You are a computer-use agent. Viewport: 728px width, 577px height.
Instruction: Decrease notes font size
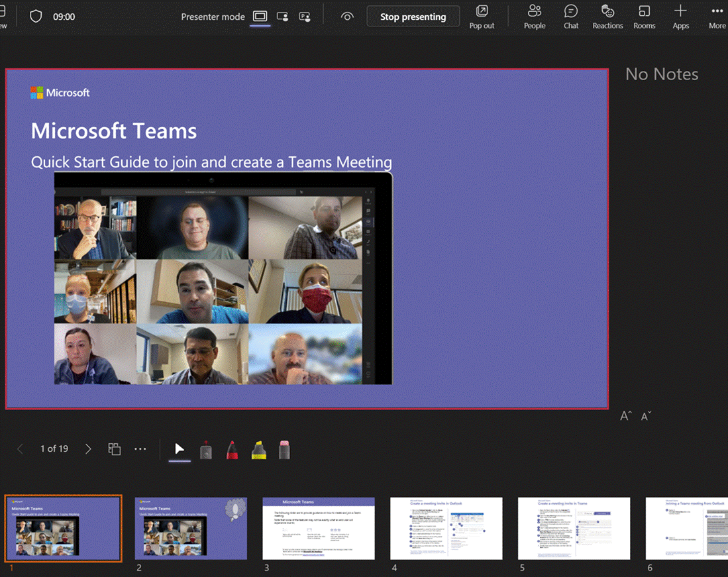coord(646,416)
